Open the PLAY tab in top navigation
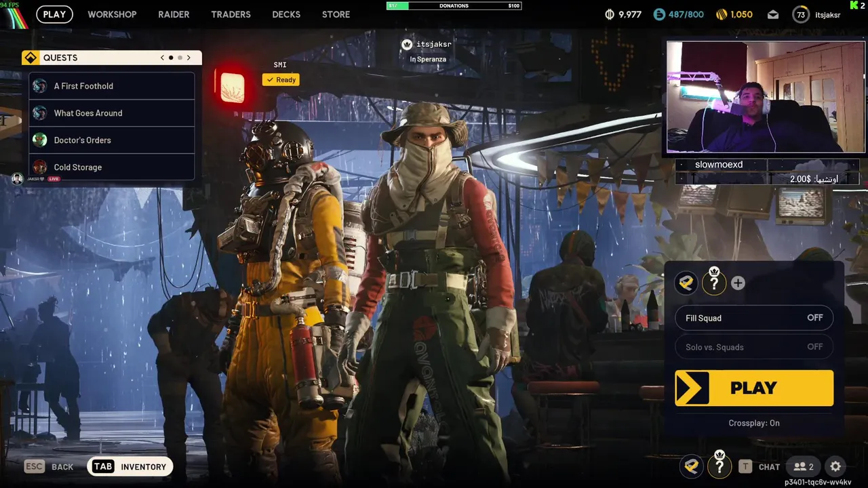This screenshot has height=488, width=868. [54, 14]
